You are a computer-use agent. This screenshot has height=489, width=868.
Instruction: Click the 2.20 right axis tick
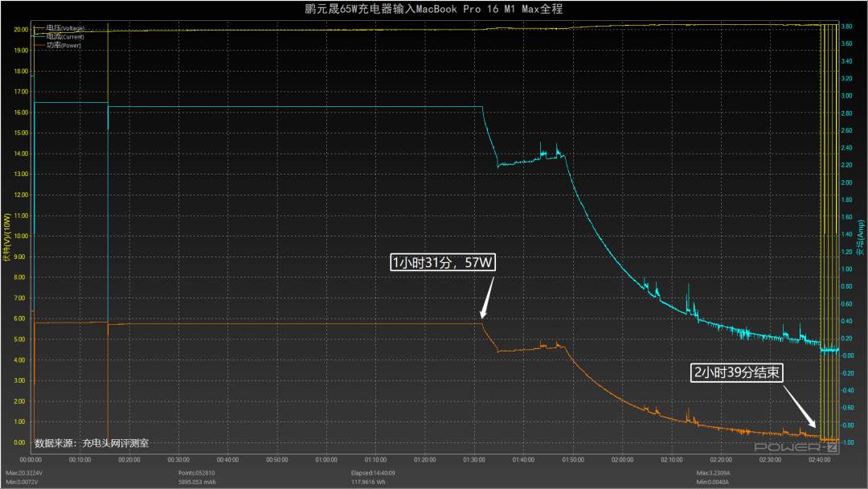click(x=847, y=165)
